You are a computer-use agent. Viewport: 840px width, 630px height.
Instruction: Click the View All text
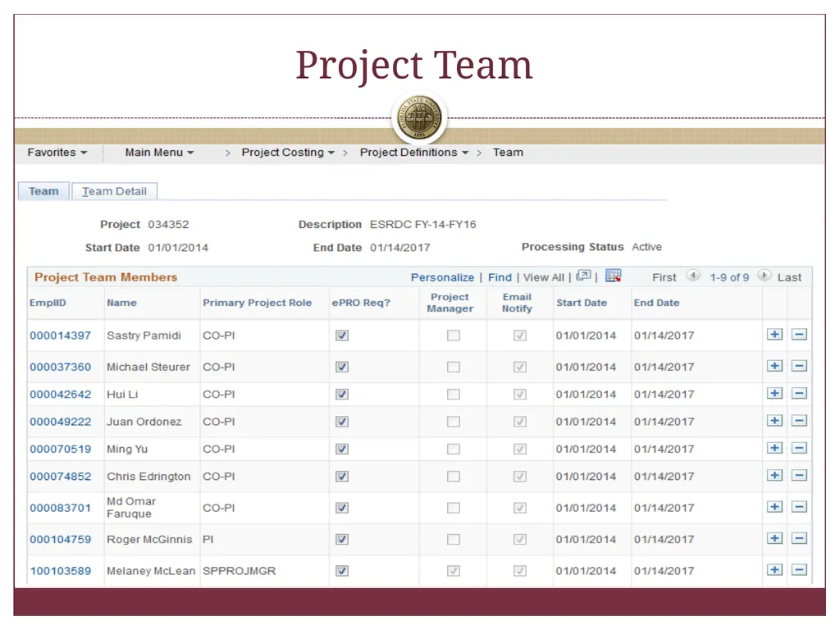[x=544, y=277]
